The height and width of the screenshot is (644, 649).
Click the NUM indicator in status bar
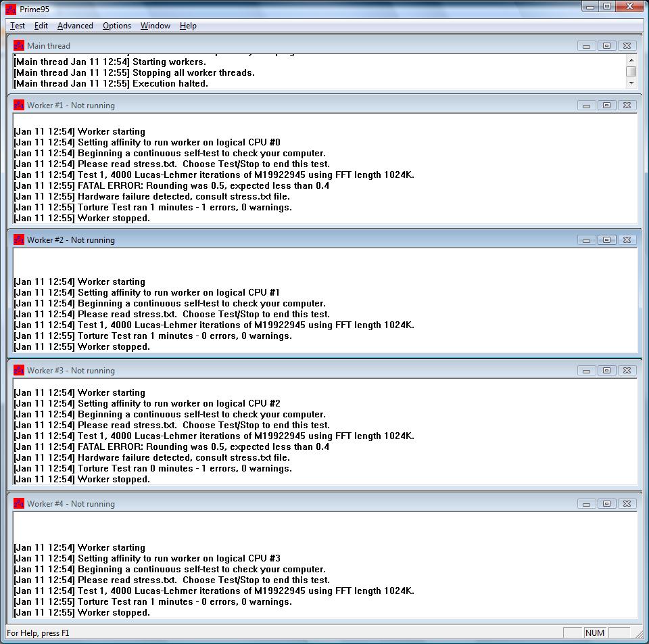click(595, 632)
